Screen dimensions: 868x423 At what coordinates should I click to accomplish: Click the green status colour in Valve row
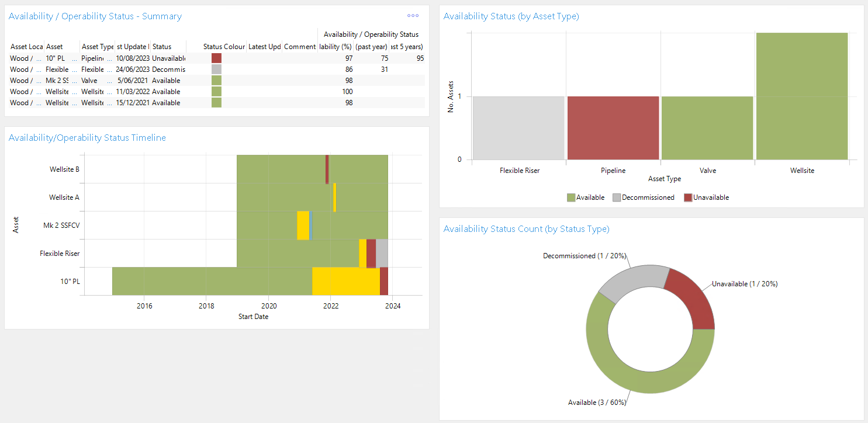click(x=216, y=81)
